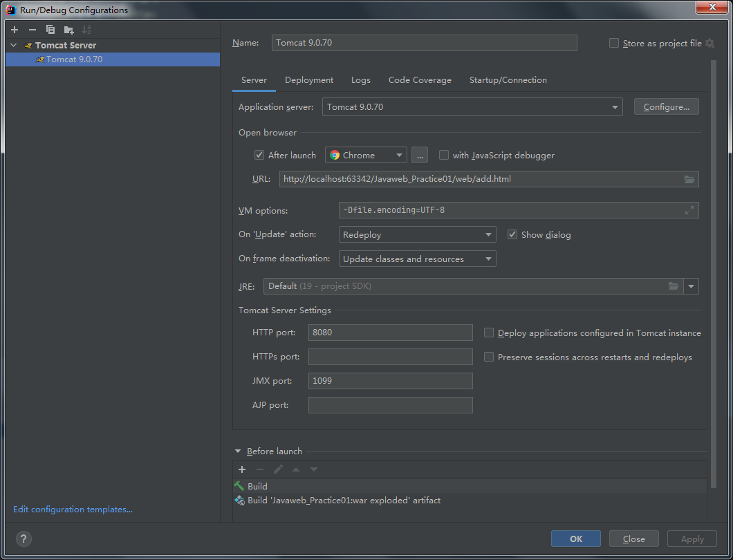This screenshot has height=560, width=733.
Task: Switch to the Deployment tab
Action: (309, 80)
